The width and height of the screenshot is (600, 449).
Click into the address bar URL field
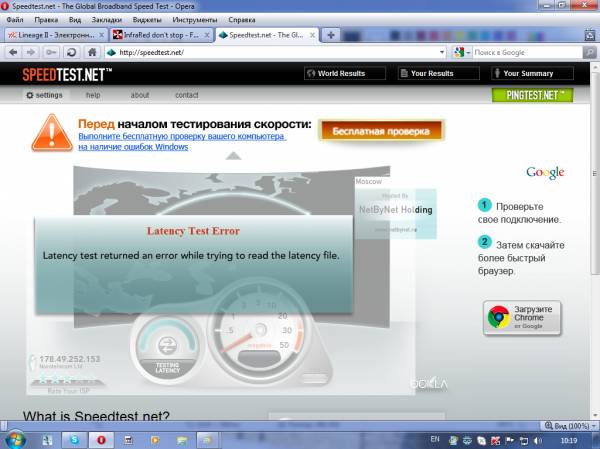click(276, 52)
